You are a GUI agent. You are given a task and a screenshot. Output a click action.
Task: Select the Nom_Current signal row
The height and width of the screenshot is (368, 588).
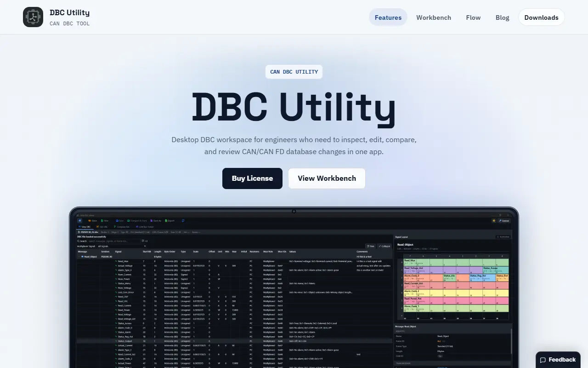point(234,275)
